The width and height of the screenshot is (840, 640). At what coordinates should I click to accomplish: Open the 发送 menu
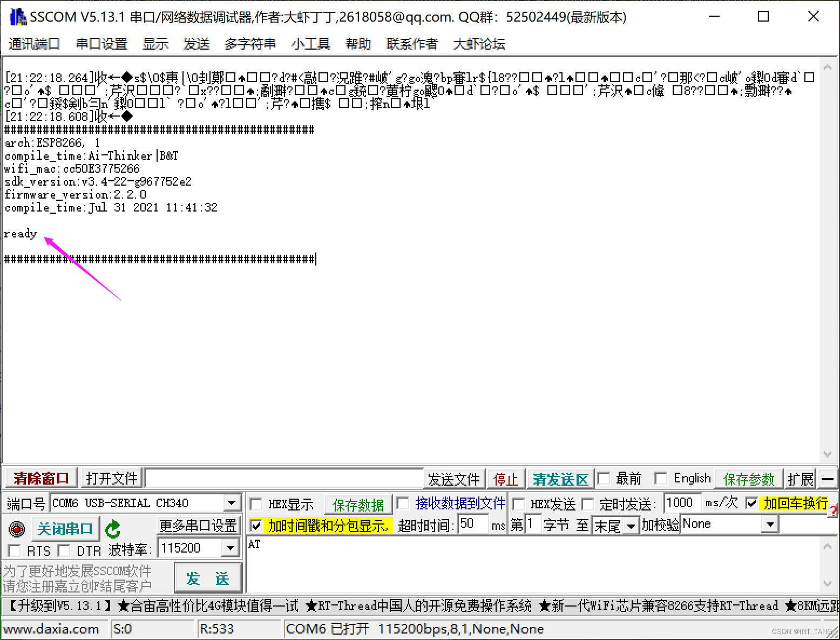tap(197, 44)
